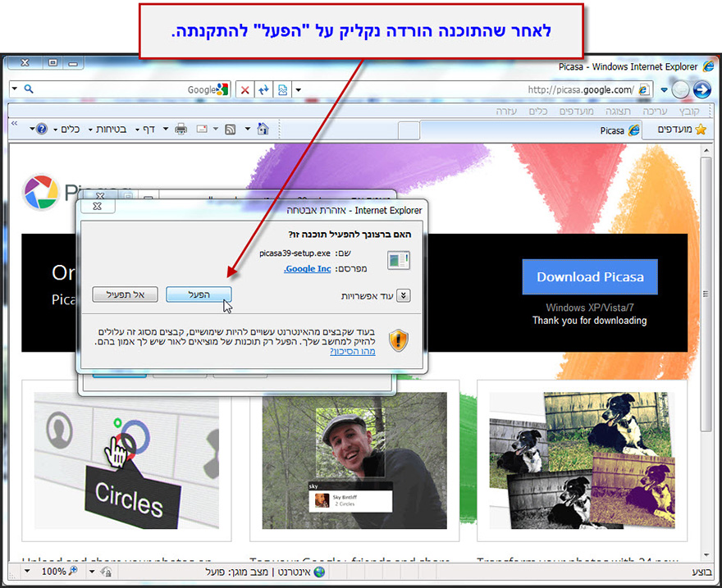Click the blue Forward arrow button

(x=702, y=89)
